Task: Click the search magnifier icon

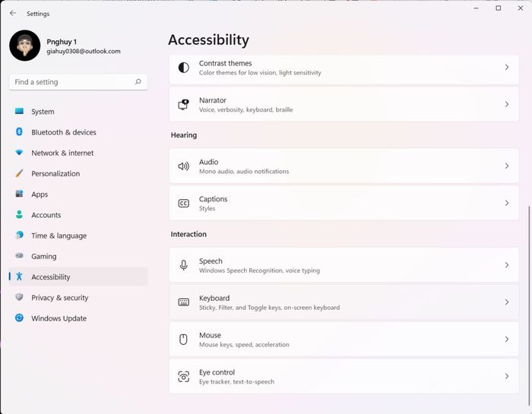Action: 138,82
